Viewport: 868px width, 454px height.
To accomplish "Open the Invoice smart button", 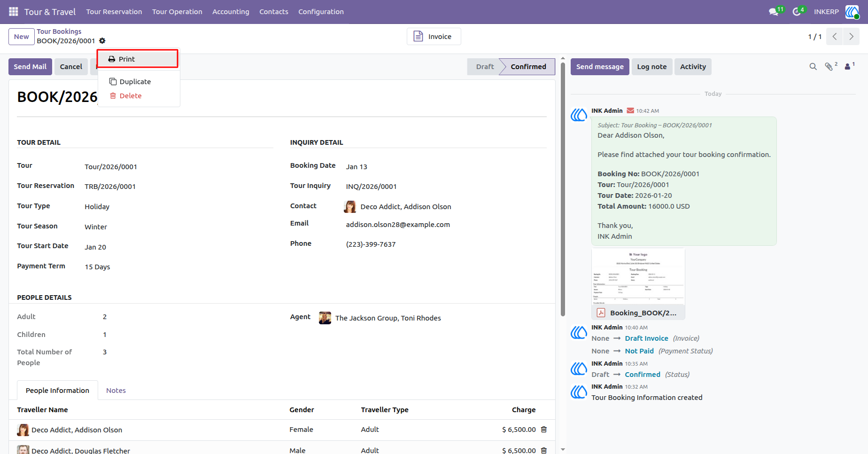I will [x=434, y=37].
